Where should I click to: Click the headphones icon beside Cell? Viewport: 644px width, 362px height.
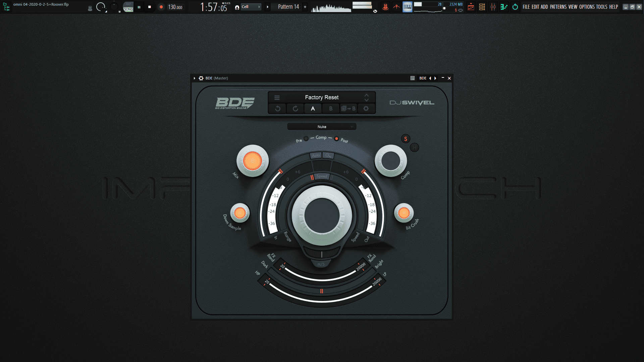point(237,7)
